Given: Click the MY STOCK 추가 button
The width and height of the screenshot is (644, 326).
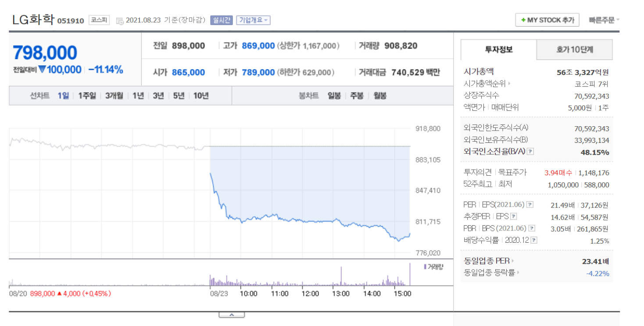Looking at the screenshot, I should tap(547, 20).
